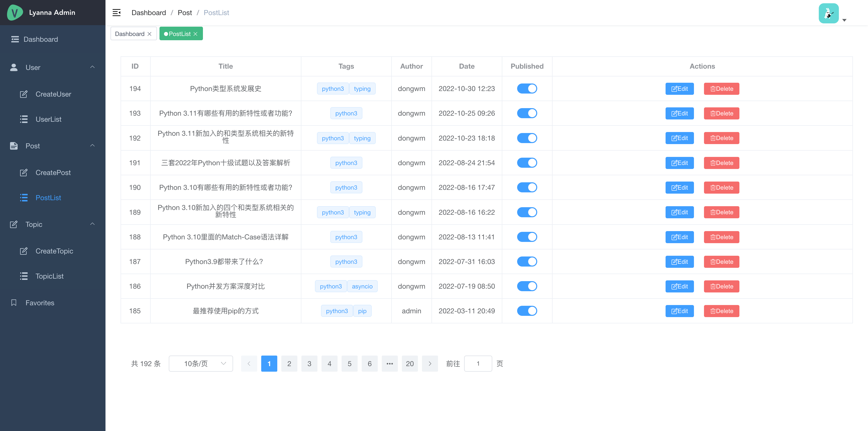Open the 10条/页 page size dropdown

tap(200, 364)
